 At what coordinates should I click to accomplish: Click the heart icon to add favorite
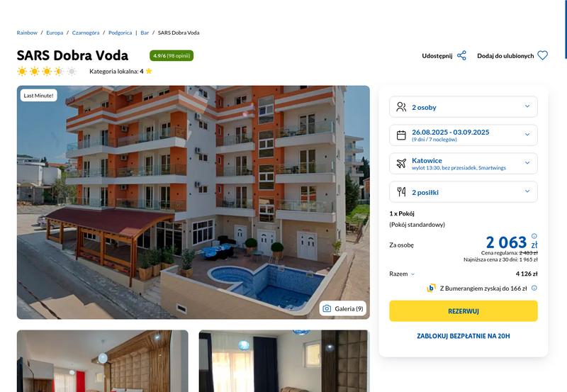542,56
